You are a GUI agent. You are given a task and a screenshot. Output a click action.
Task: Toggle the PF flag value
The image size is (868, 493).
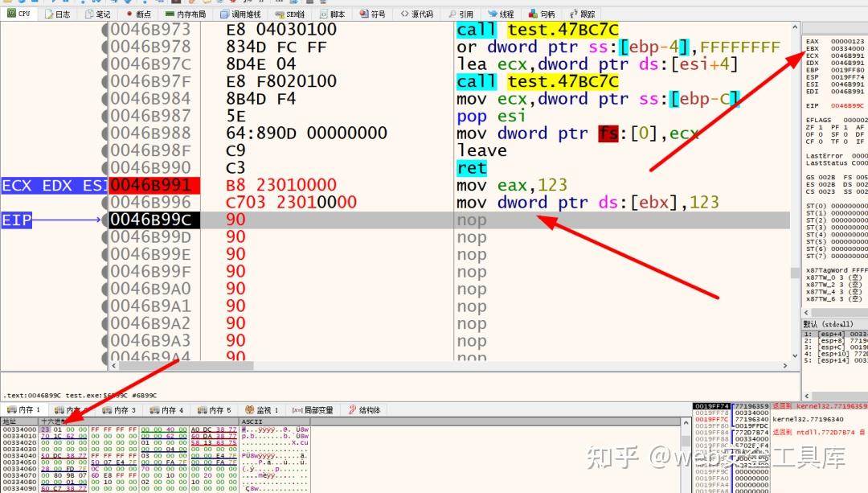point(845,127)
